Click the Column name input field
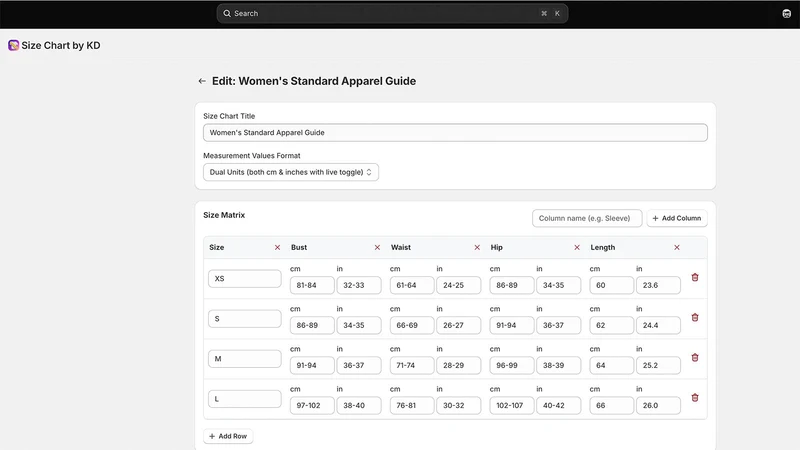Viewport: 800px width, 450px height. click(587, 218)
